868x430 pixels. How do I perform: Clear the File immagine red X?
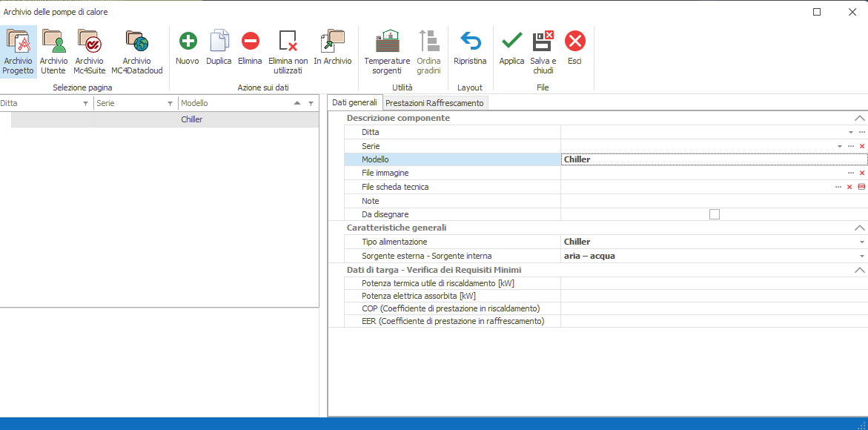point(861,173)
